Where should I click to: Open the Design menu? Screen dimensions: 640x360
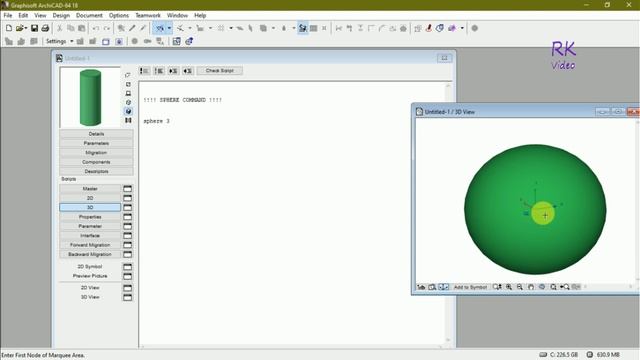[x=61, y=15]
